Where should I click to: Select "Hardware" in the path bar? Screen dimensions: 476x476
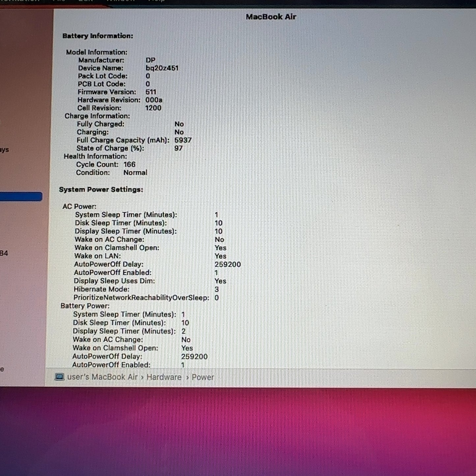[164, 377]
